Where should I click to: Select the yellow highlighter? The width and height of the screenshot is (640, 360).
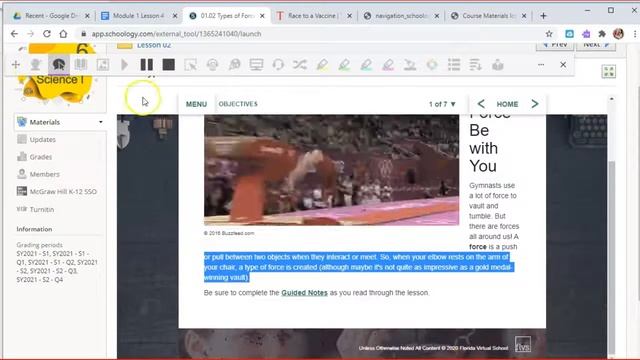tap(322, 64)
